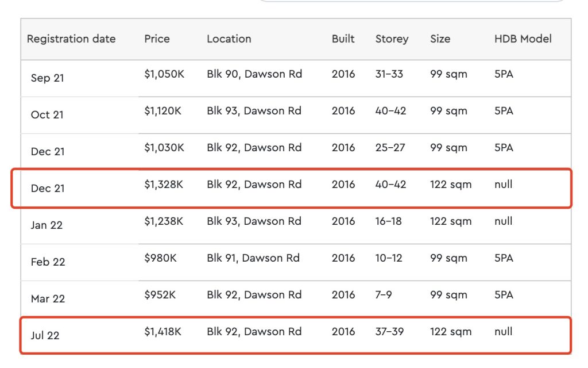
Task: Click the Location column header
Action: (229, 39)
